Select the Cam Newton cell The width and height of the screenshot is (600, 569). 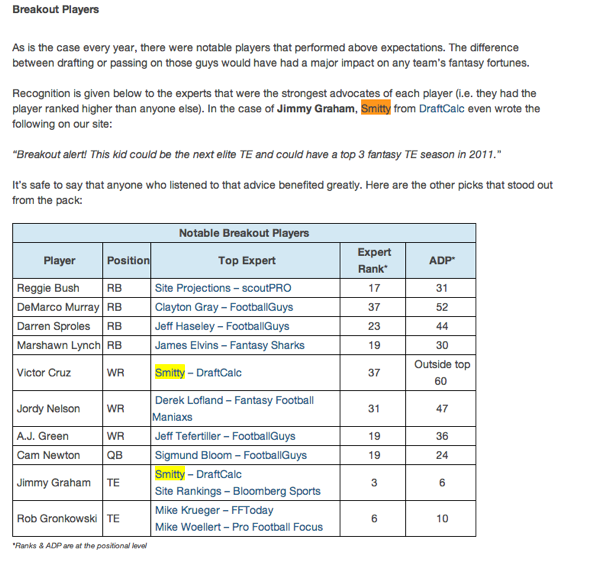pyautogui.click(x=58, y=455)
